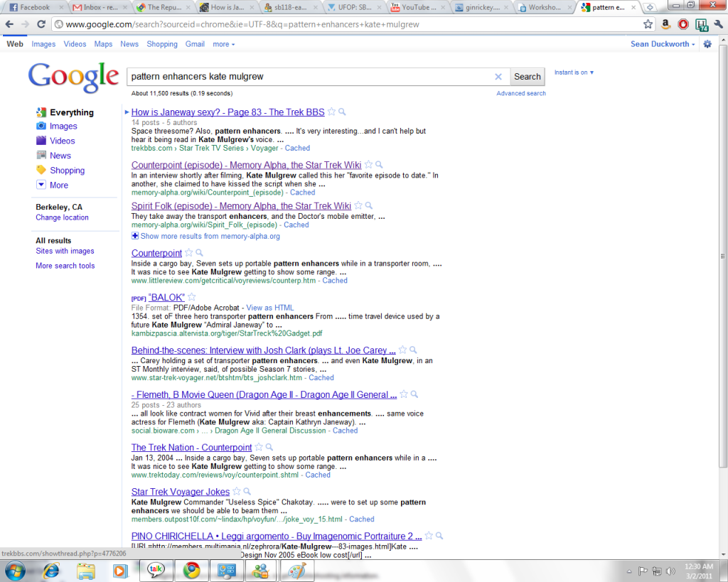Select News in left sidebar
728x582 pixels.
pos(60,156)
